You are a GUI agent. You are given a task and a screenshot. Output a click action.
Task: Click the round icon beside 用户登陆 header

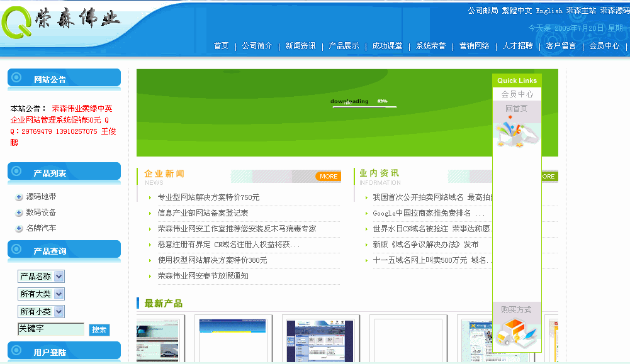(x=17, y=351)
